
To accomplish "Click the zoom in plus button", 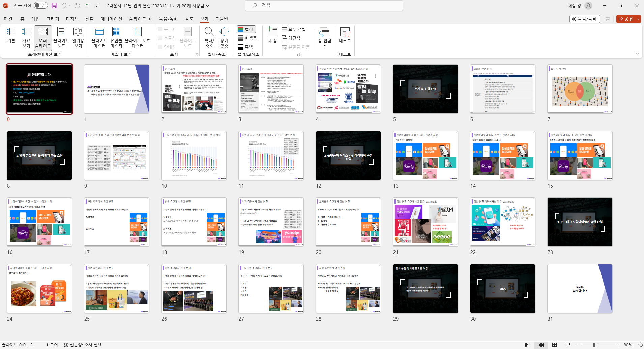I will coord(618,345).
